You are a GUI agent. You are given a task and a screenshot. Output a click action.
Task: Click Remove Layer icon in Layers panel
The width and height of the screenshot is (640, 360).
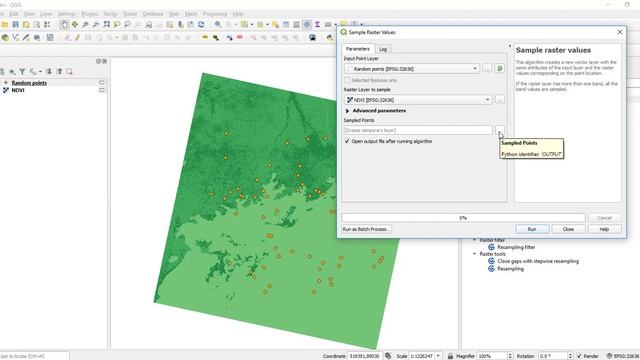point(69,71)
